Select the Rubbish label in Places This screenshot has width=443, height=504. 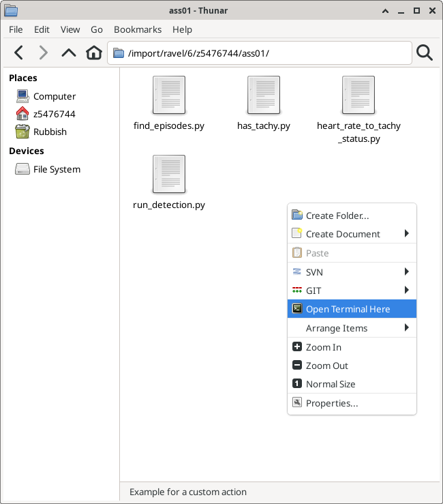[x=50, y=132]
